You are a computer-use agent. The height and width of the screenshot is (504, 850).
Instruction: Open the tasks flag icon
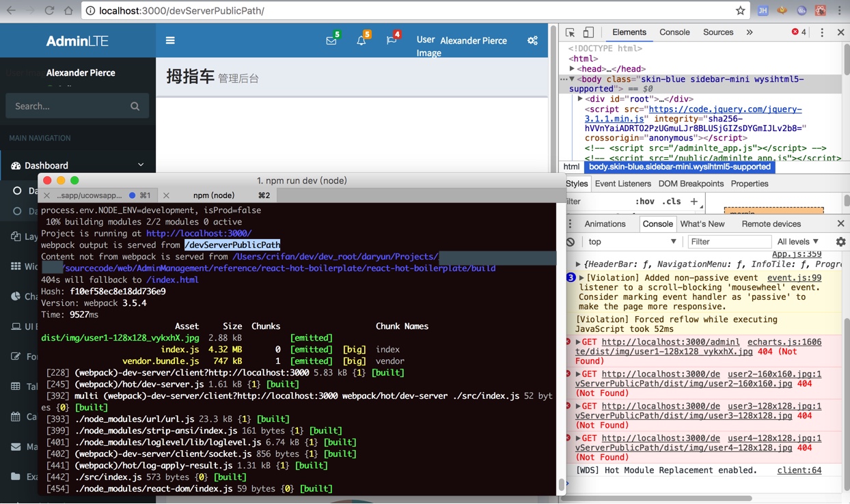pyautogui.click(x=392, y=40)
